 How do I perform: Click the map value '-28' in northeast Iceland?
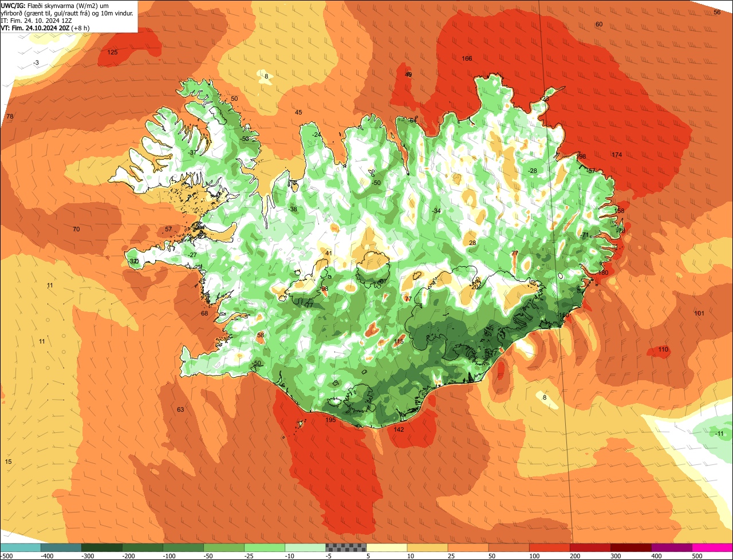(533, 171)
